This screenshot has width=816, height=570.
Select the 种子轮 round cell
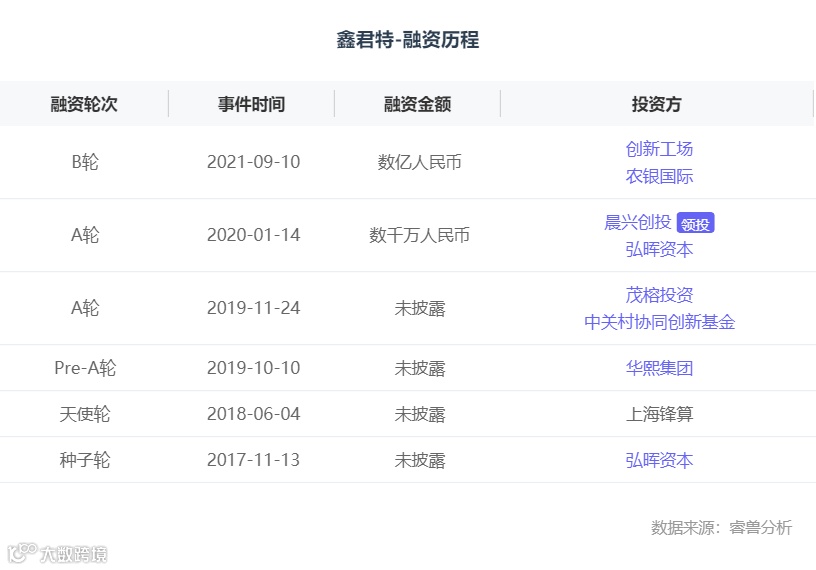[x=85, y=460]
